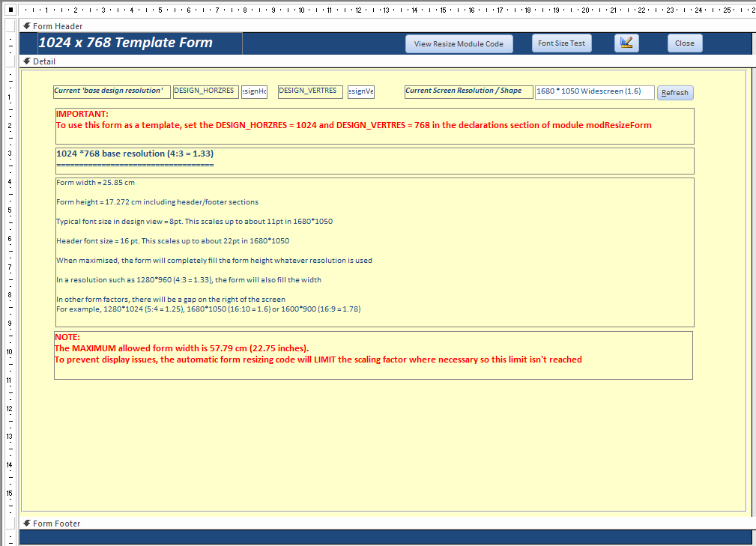Viewport: 756px width, 546px height.
Task: Click the Refresh button
Action: coord(675,93)
